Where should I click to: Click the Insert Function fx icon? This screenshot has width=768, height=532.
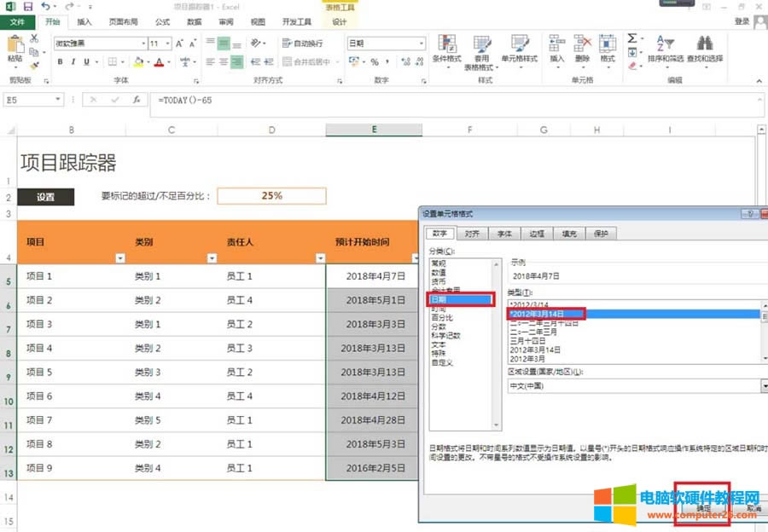(x=136, y=100)
